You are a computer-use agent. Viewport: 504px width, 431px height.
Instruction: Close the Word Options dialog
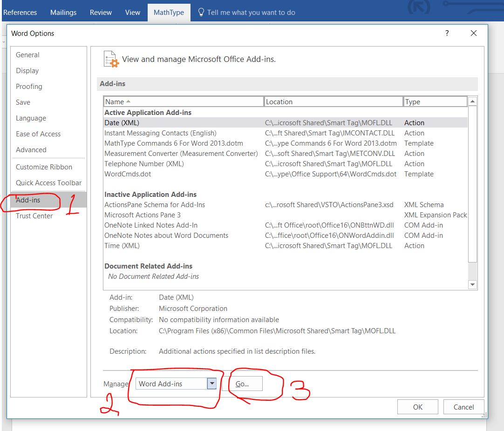(473, 33)
